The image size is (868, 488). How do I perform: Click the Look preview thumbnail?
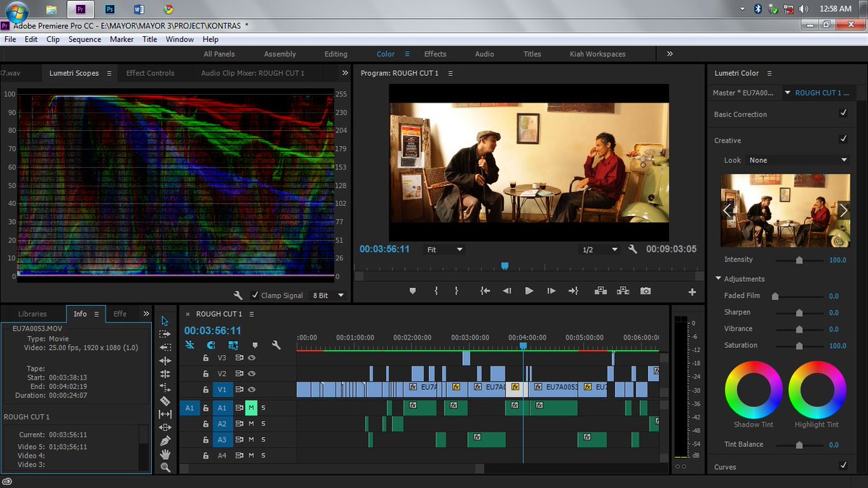(x=786, y=210)
